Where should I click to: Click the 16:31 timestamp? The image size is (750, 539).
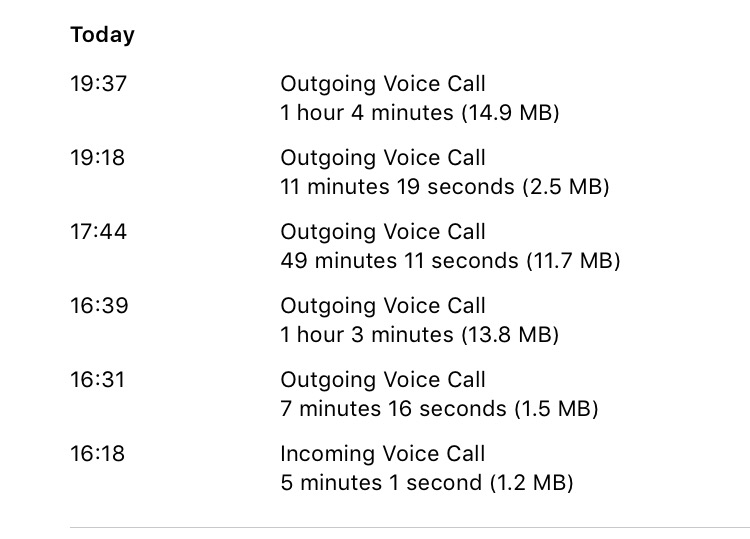[x=98, y=380]
